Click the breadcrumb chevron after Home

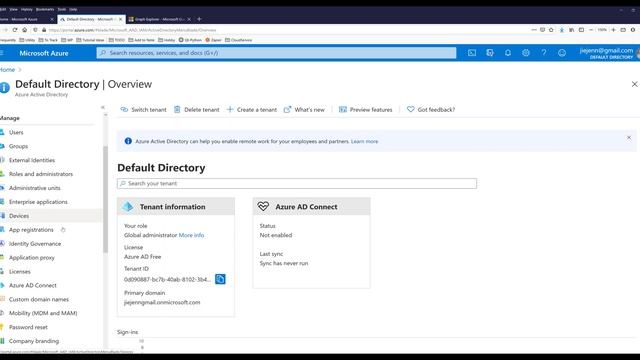(20, 70)
